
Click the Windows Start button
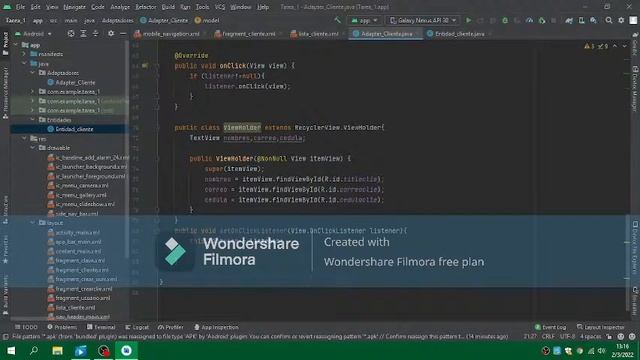pos(11,351)
